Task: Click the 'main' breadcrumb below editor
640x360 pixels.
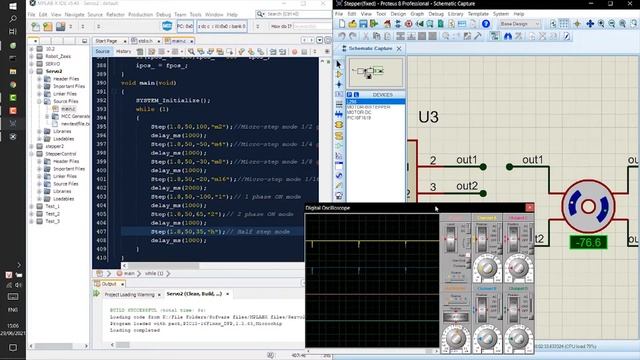Action: 129,273
